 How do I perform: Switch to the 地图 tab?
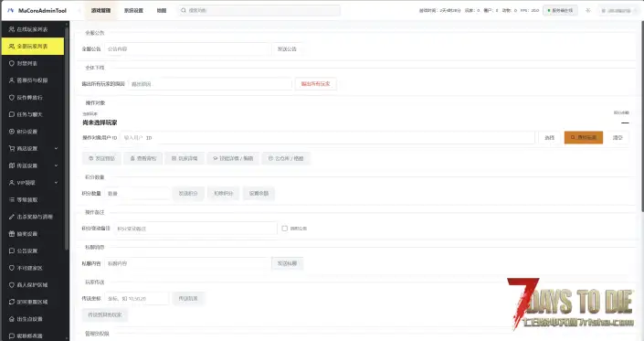click(162, 10)
